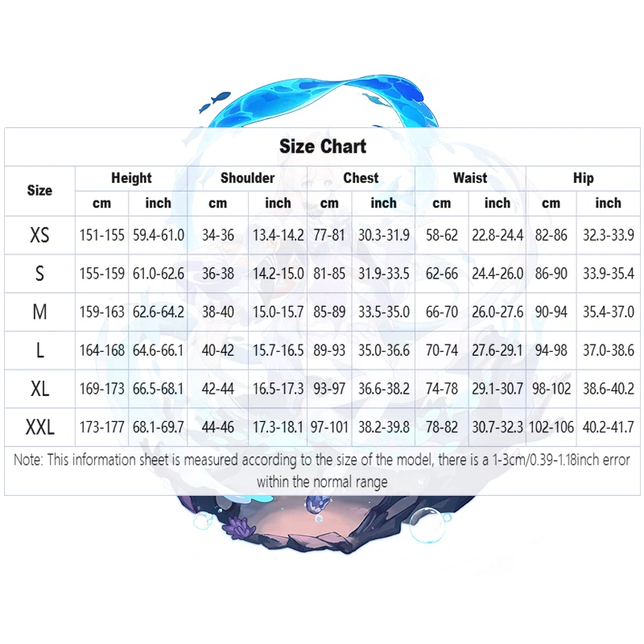Click the Chest column header
The image size is (644, 644).
coord(361,178)
